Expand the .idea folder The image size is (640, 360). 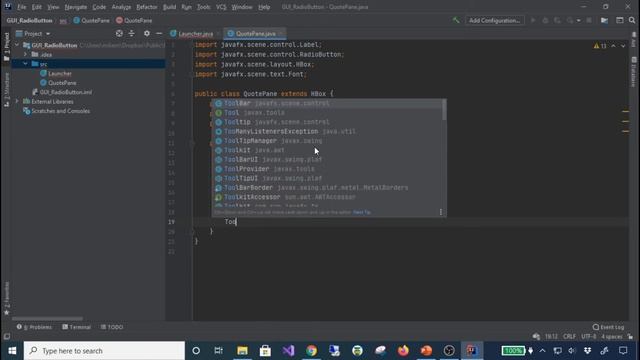point(25,54)
